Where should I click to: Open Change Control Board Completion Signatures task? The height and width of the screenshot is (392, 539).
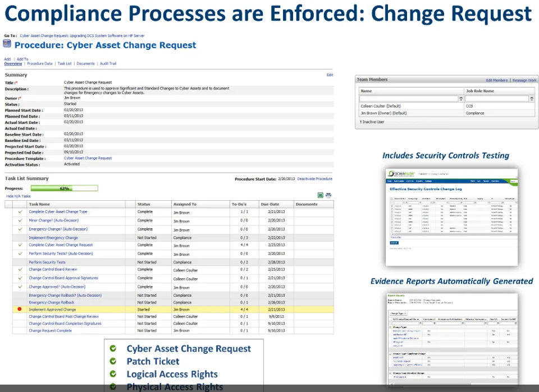pos(65,324)
